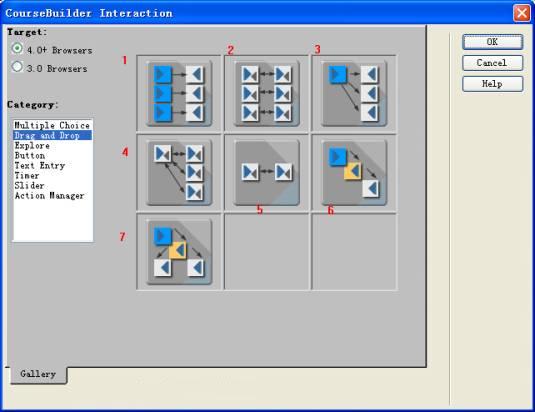Choose the three-pair two-way drag template
The width and height of the screenshot is (535, 412).
pos(266,93)
